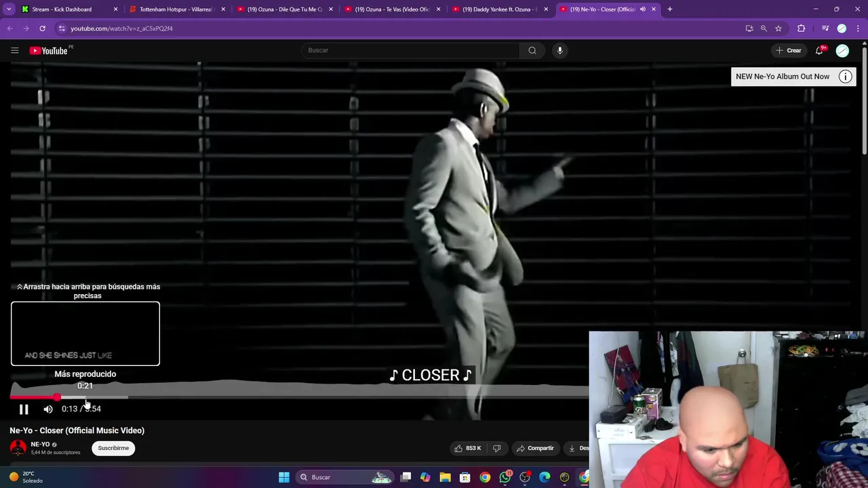Click the Suscribirse button
The image size is (868, 488).
113,448
